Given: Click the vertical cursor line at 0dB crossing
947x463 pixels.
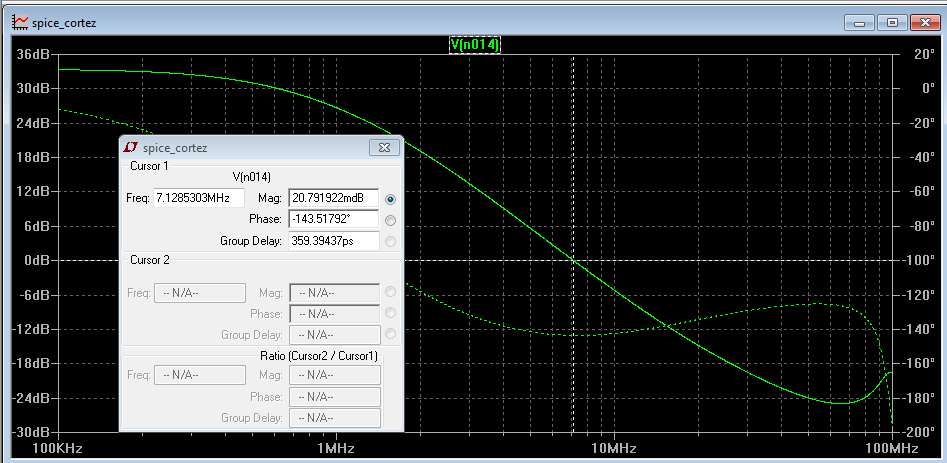Looking at the screenshot, I should tap(573, 260).
